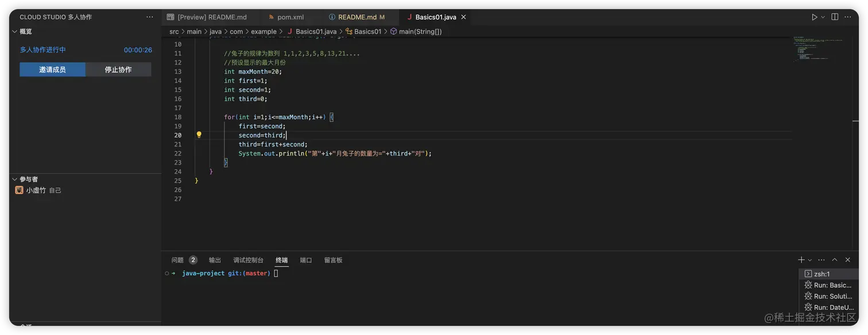This screenshot has height=335, width=868.
Task: Open the editor more actions ellipsis
Action: [848, 17]
